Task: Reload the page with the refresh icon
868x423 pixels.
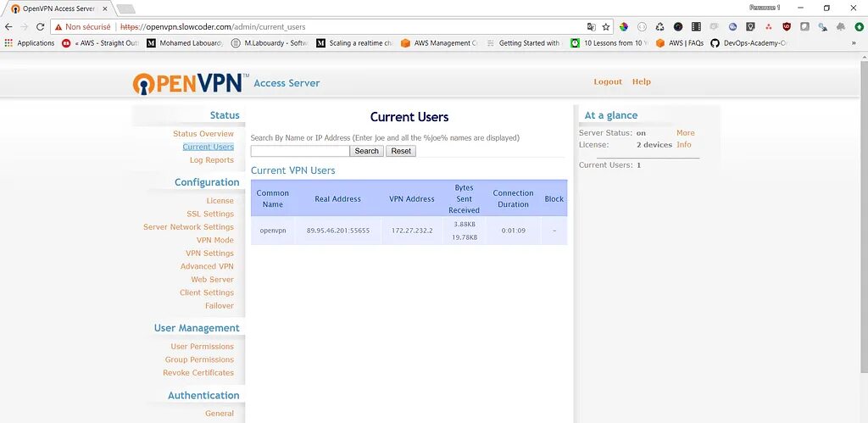Action: click(40, 26)
